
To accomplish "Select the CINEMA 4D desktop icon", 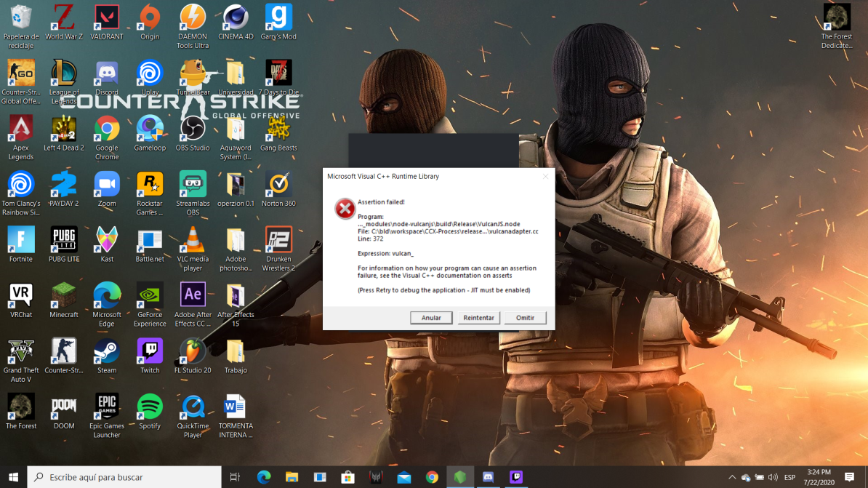I will (x=236, y=23).
